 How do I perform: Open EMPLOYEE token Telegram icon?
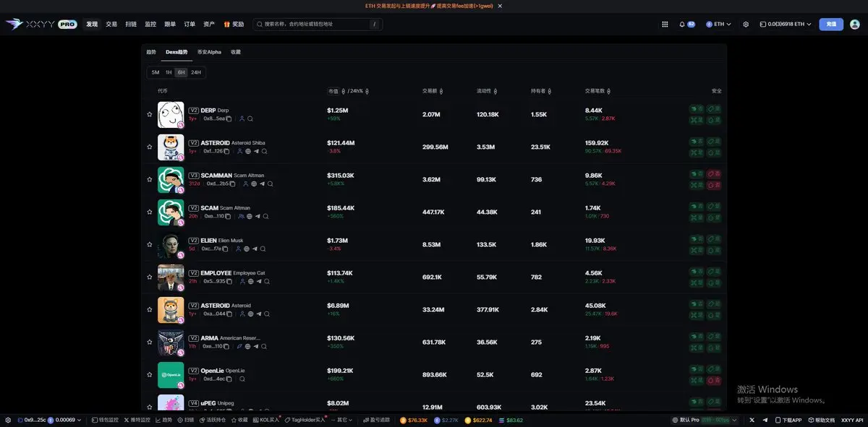258,281
